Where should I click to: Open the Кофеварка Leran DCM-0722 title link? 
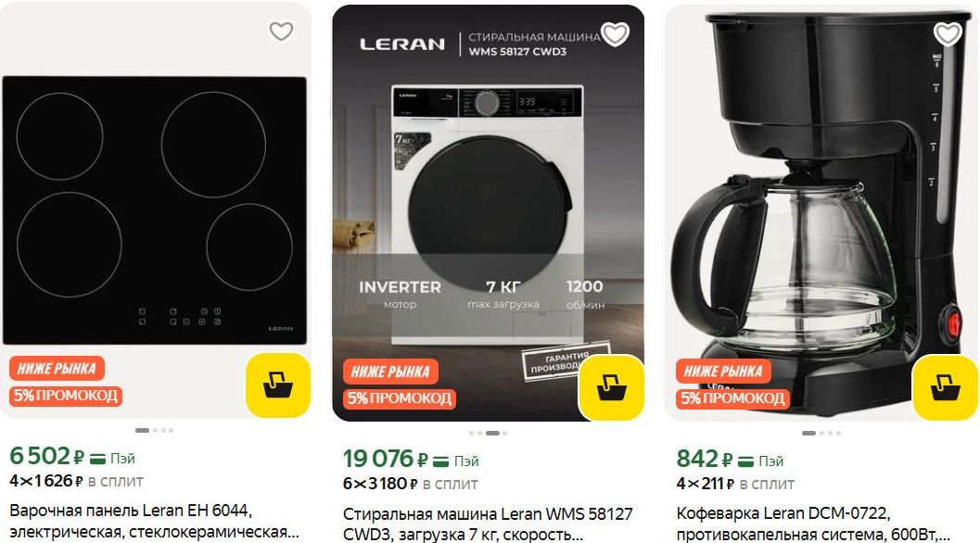point(813,524)
